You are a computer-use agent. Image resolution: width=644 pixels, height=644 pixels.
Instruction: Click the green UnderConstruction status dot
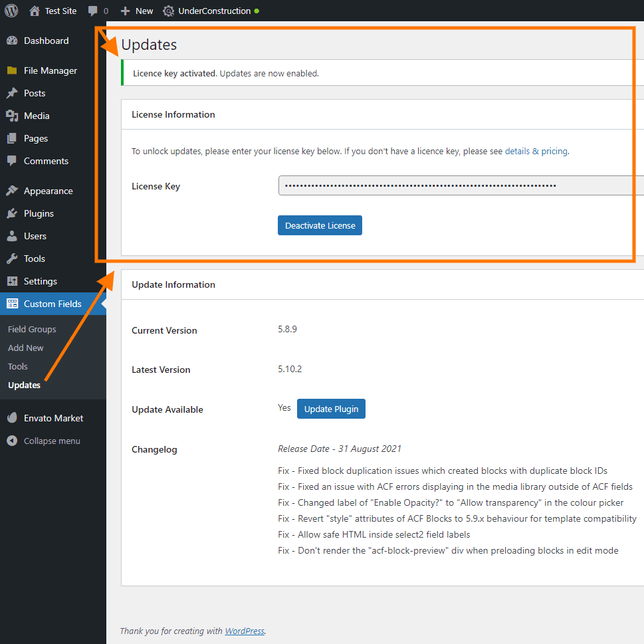tap(257, 11)
